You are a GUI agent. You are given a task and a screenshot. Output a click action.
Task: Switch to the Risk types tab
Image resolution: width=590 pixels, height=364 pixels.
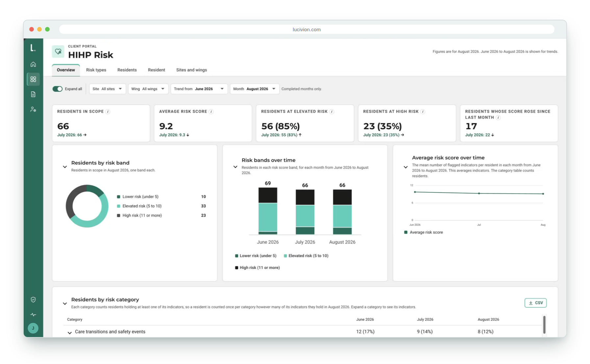(96, 70)
